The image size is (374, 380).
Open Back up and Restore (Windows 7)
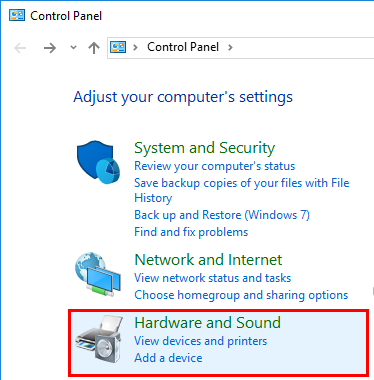click(x=222, y=215)
